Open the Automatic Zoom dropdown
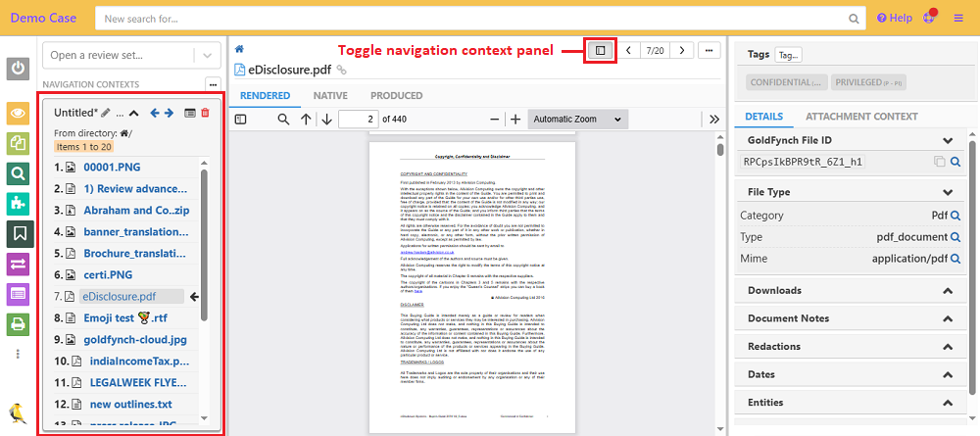The height and width of the screenshot is (436, 980). 577,120
